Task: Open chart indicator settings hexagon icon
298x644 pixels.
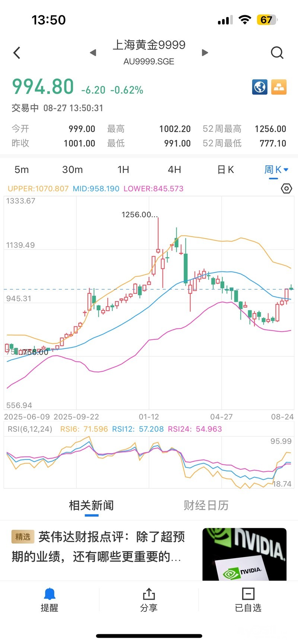Action: [286, 189]
